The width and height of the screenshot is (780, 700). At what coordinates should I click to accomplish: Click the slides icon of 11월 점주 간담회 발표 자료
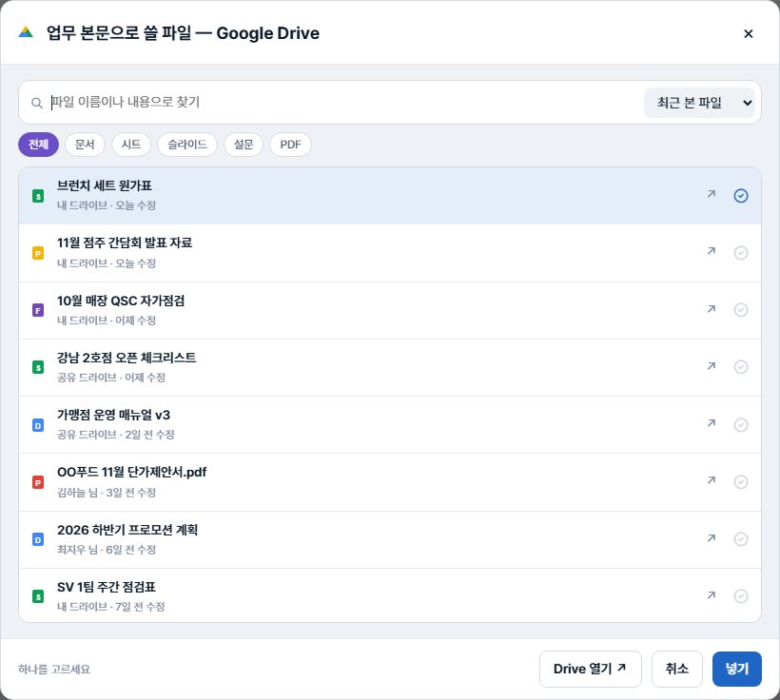38,253
